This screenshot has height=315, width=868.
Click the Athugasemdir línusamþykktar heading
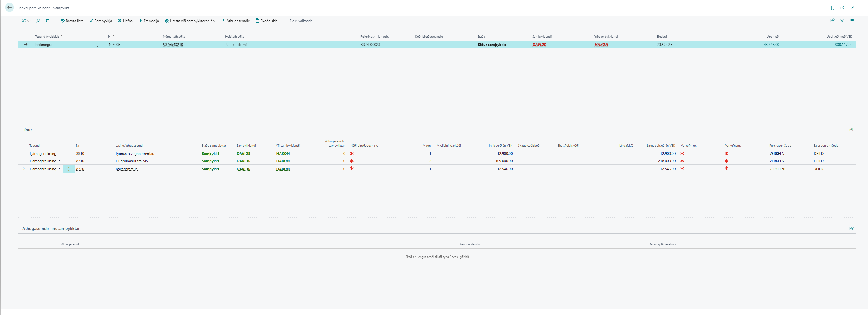pos(51,228)
